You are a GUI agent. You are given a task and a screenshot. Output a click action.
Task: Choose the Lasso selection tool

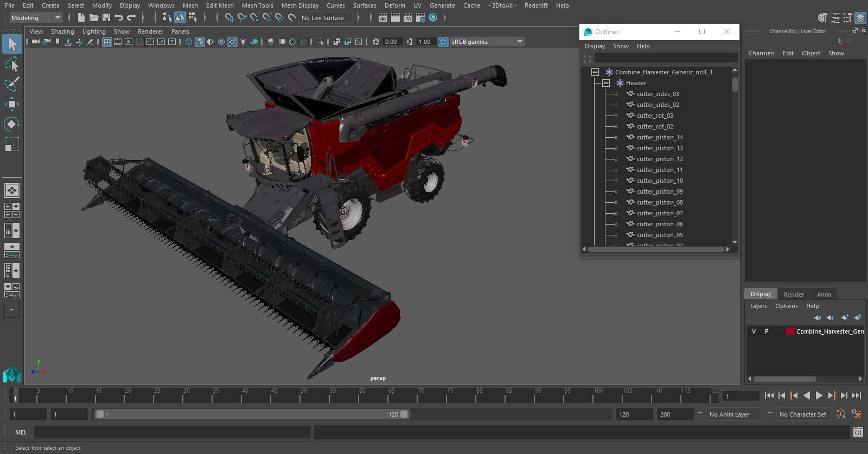click(x=11, y=65)
